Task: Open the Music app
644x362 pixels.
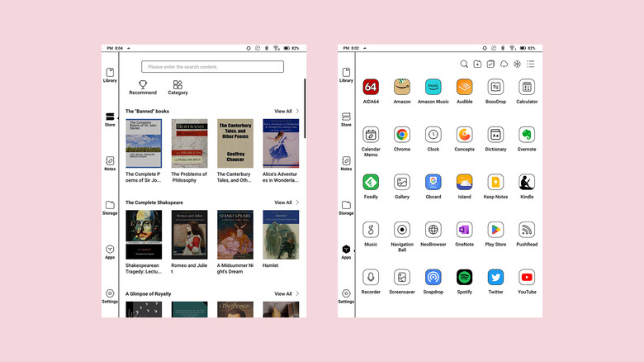Action: [x=371, y=230]
